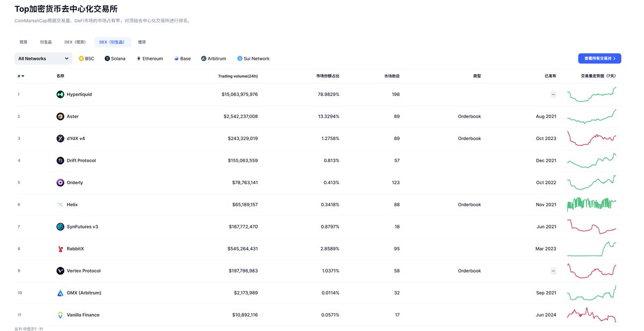Image resolution: width=644 pixels, height=331 pixels.
Task: Switch to the 衍生品 tab
Action: pos(46,42)
